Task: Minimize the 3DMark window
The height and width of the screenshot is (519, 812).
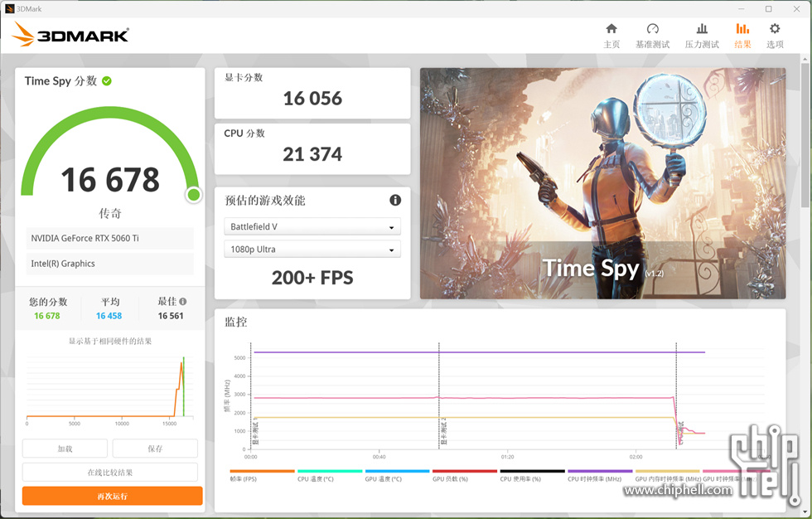Action: pyautogui.click(x=741, y=9)
